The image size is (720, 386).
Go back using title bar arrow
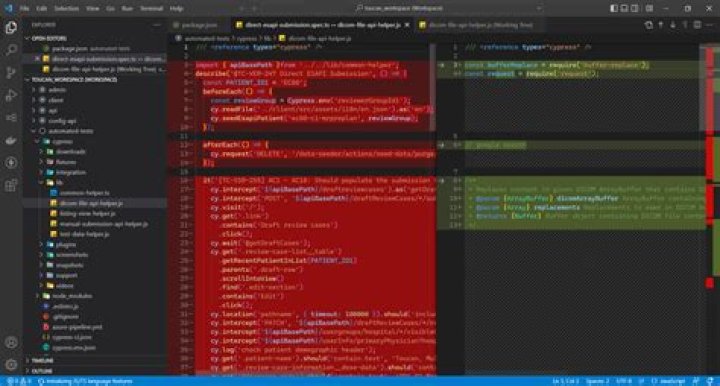(242, 8)
